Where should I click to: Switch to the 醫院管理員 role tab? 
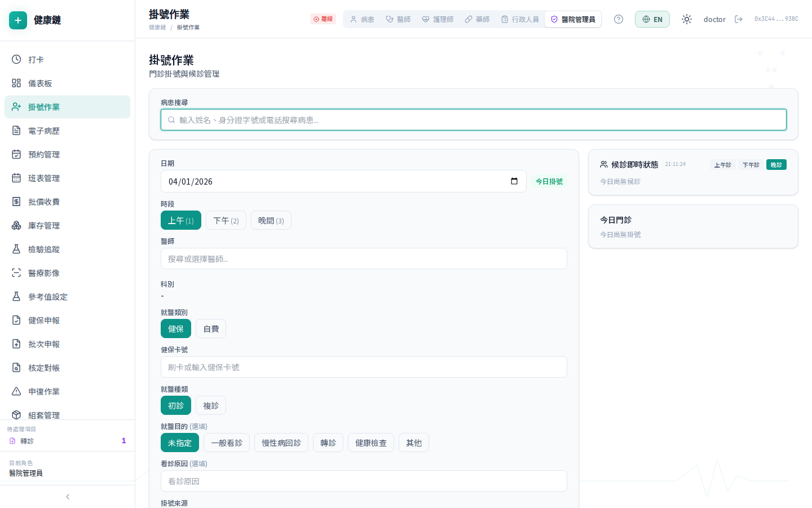pyautogui.click(x=573, y=19)
